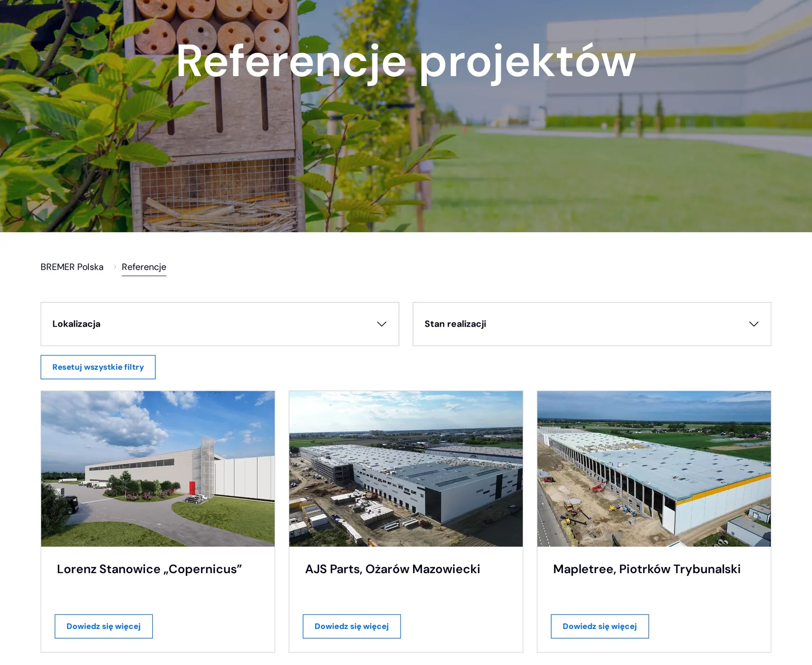Open the Lokalizacja filter dropdown
Viewport: 812px width, 665px height.
click(x=220, y=324)
